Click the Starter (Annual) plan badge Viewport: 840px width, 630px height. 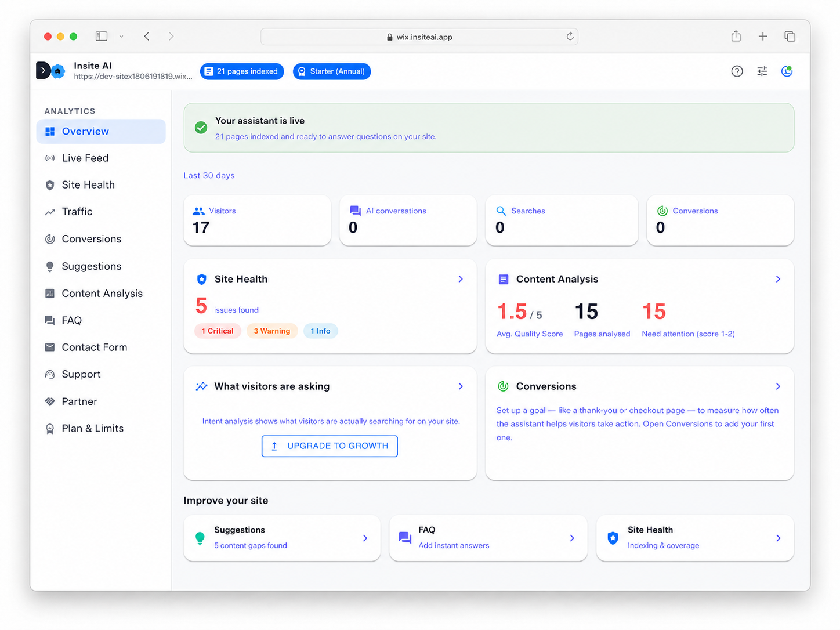pos(332,71)
